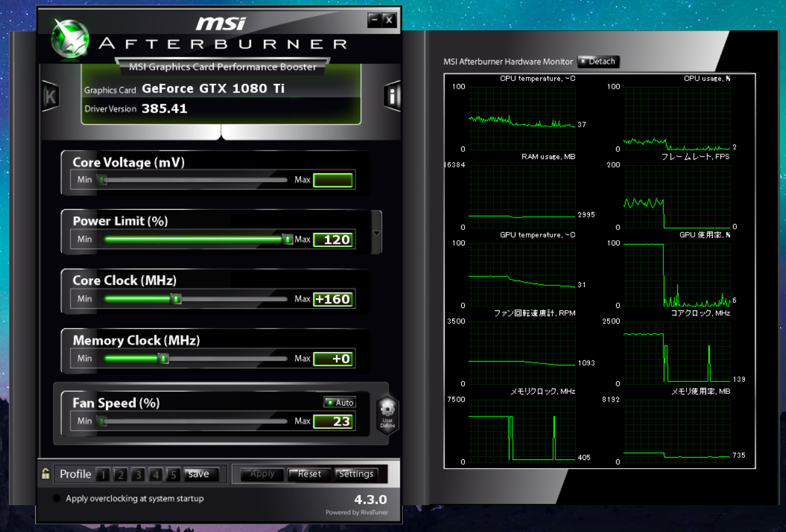
Task: Click the Memory Clock value field +0
Action: click(x=333, y=359)
